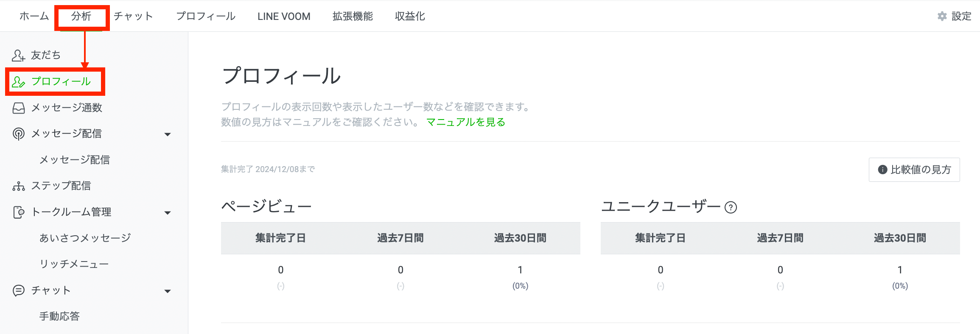Switch to the LINE VOOM tab
980x334 pixels.
pyautogui.click(x=284, y=16)
